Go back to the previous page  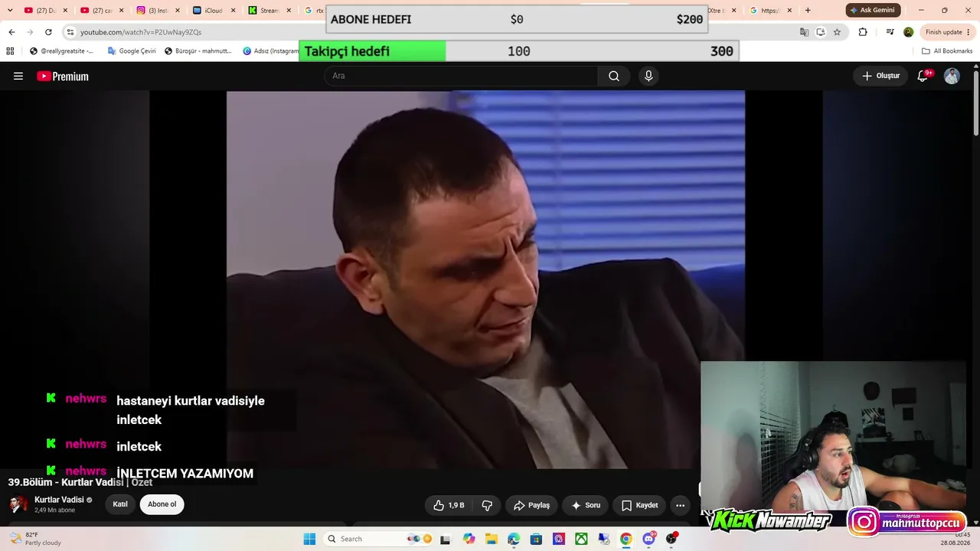click(11, 32)
